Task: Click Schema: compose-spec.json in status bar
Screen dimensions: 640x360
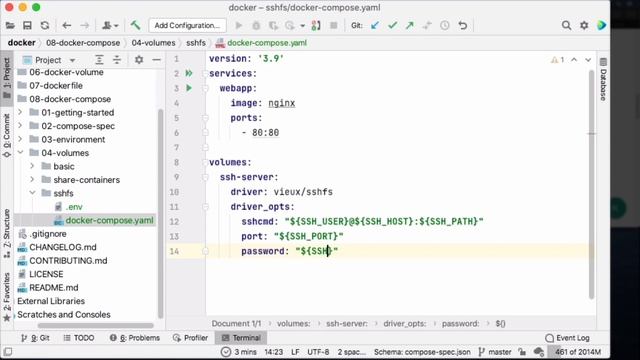Action: [422, 352]
